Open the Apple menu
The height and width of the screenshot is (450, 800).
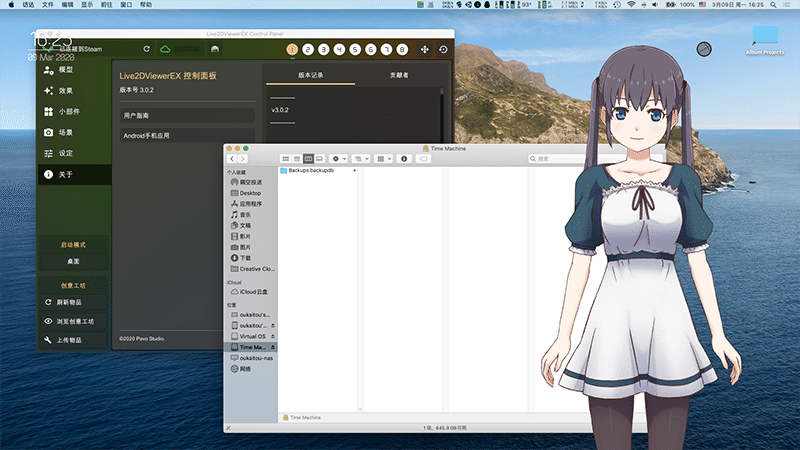pos(11,5)
